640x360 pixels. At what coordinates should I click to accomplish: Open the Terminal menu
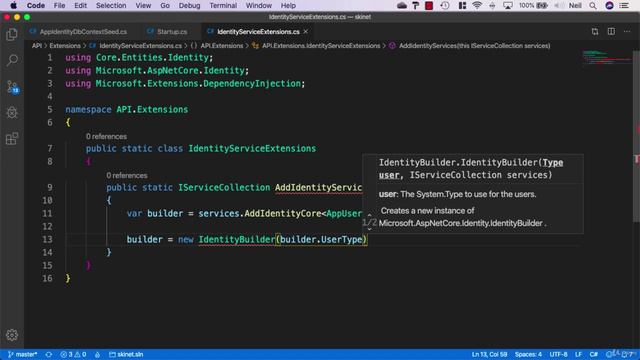223,5
